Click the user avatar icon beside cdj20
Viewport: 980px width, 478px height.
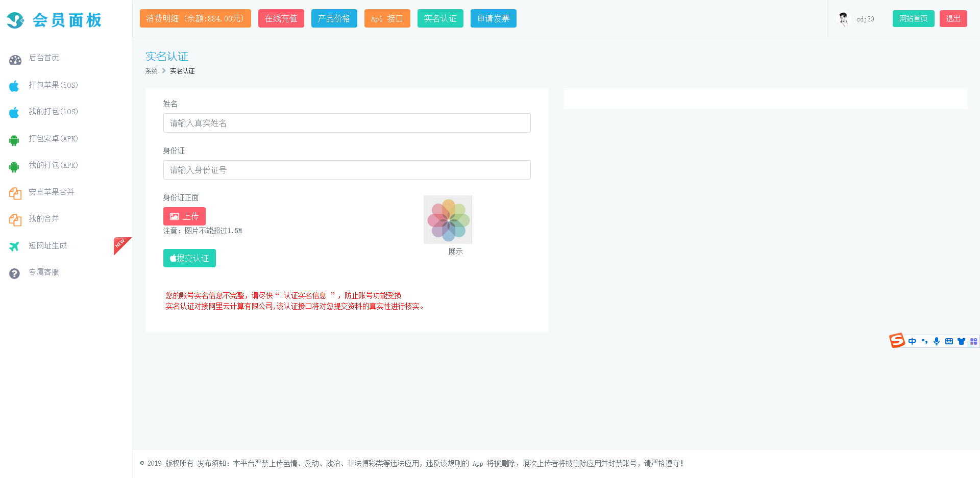843,19
